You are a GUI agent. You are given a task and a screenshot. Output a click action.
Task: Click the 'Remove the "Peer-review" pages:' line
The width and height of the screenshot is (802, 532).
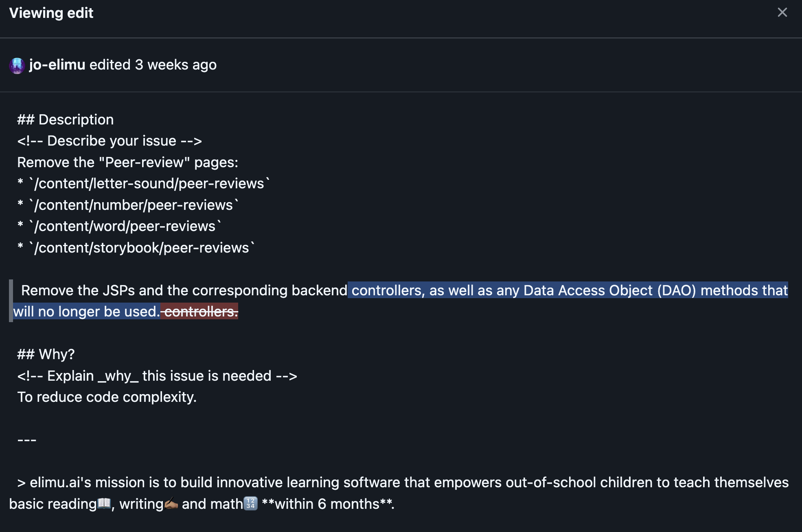128,162
